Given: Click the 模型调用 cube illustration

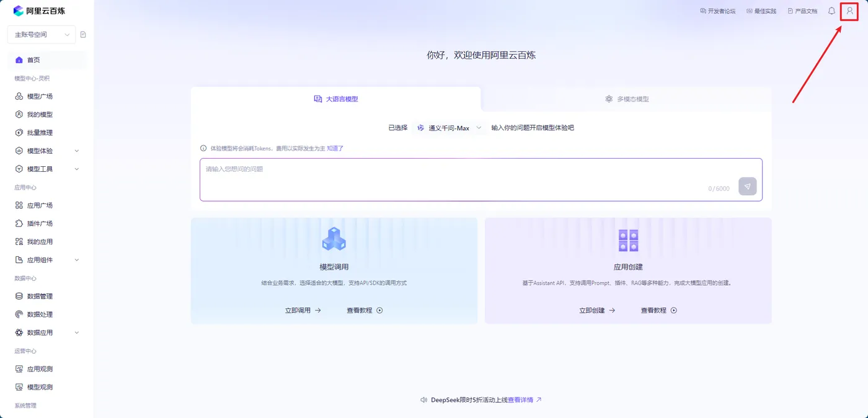Looking at the screenshot, I should tap(334, 239).
